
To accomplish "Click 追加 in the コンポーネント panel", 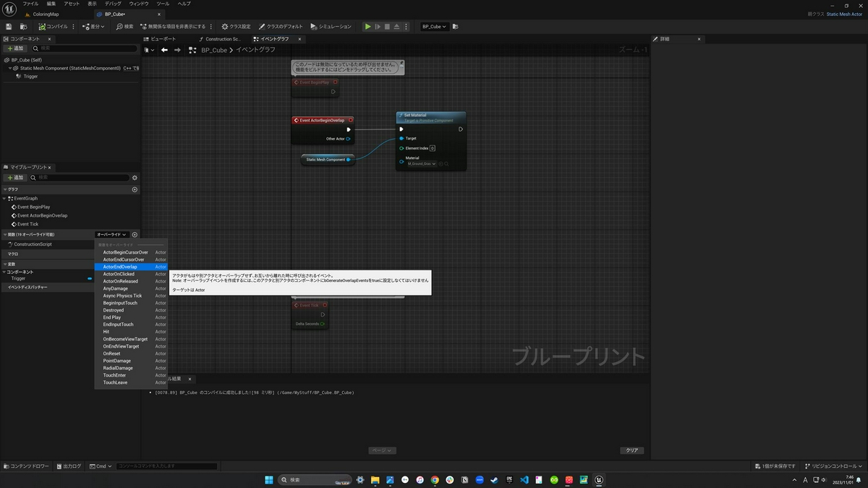I will point(14,48).
